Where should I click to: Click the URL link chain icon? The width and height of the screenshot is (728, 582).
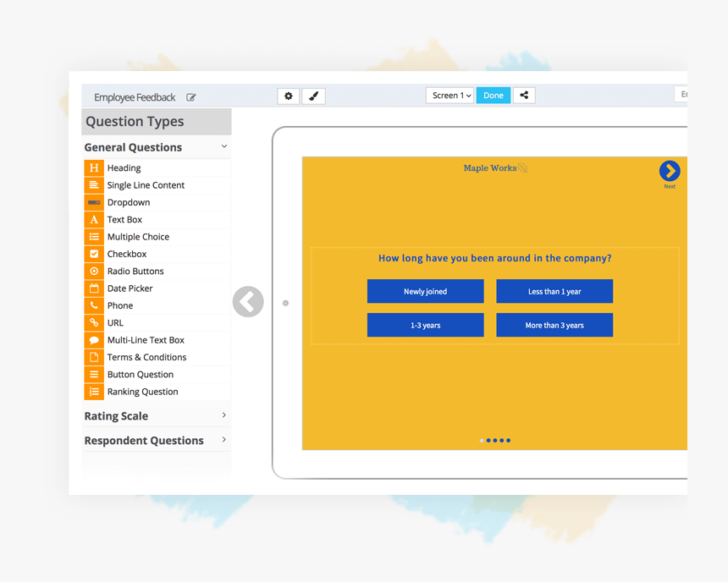click(94, 322)
